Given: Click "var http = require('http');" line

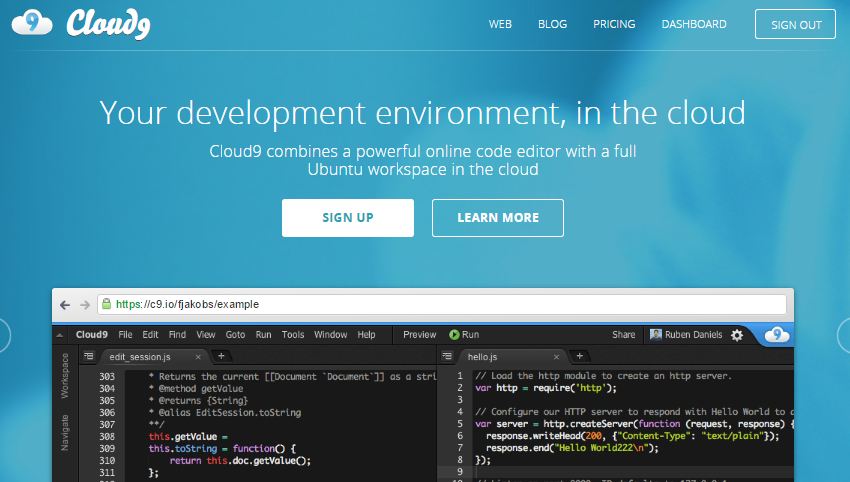Looking at the screenshot, I should pos(546,388).
